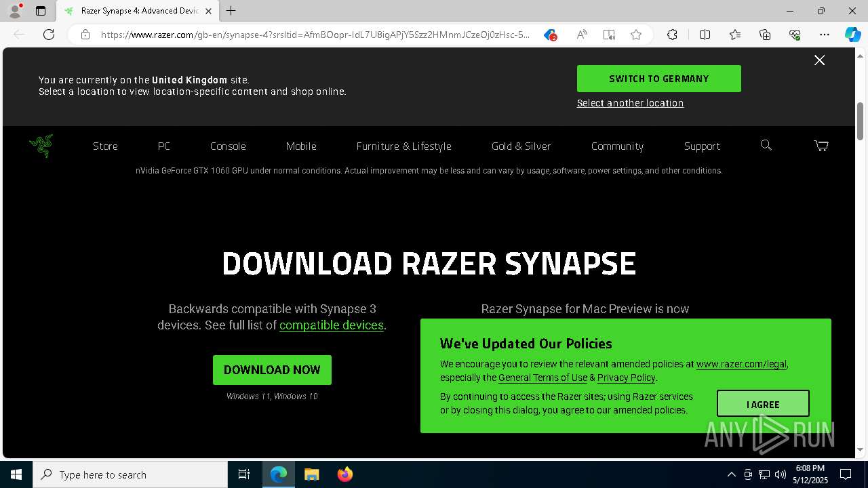The height and width of the screenshot is (488, 868).
Task: Open the shopping coupons icon in address bar
Action: click(550, 35)
